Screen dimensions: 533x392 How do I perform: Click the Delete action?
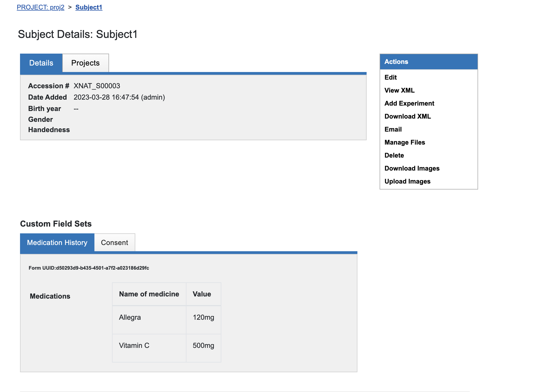tap(394, 155)
